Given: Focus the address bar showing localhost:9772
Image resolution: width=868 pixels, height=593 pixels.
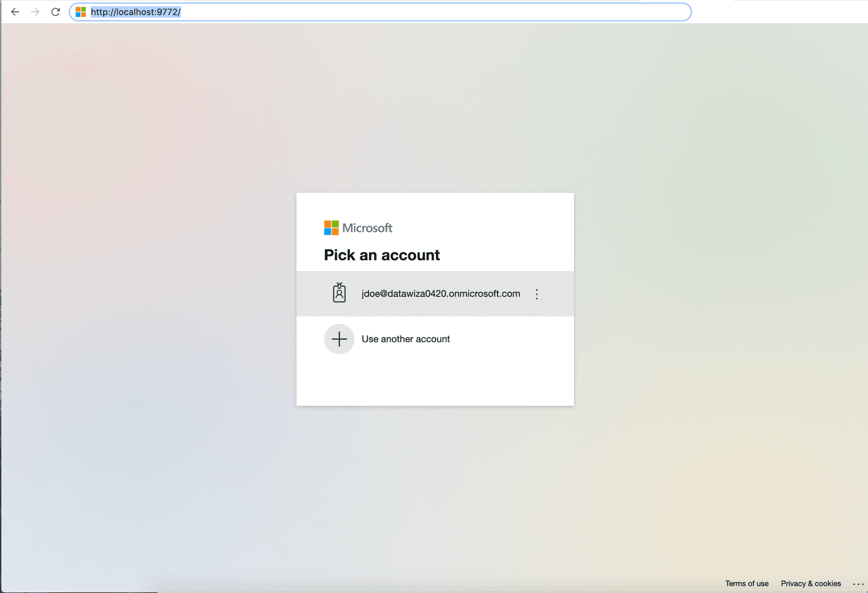Looking at the screenshot, I should (380, 12).
